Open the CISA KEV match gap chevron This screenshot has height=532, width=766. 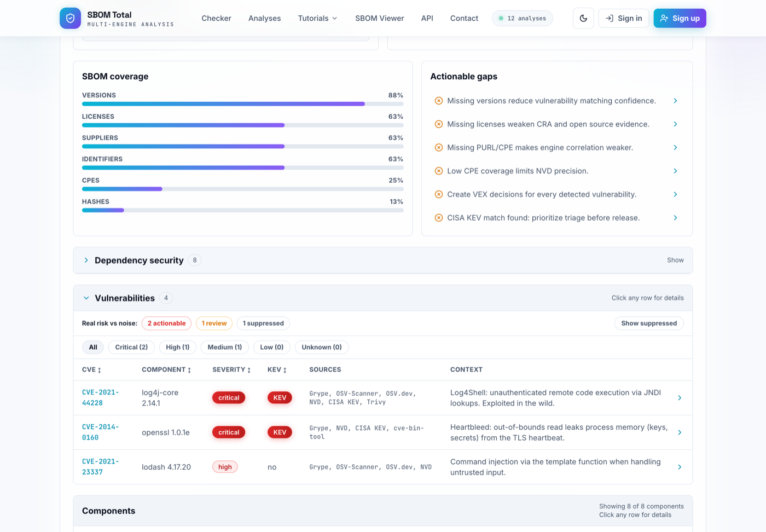[675, 218]
